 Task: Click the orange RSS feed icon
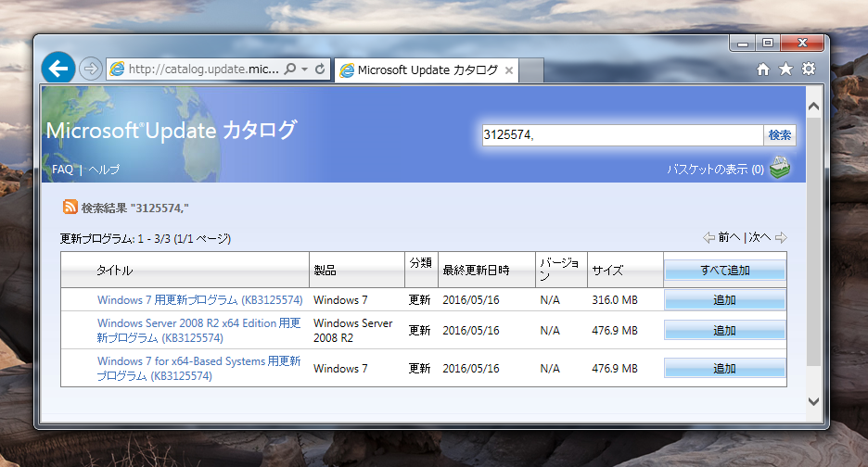[70, 207]
